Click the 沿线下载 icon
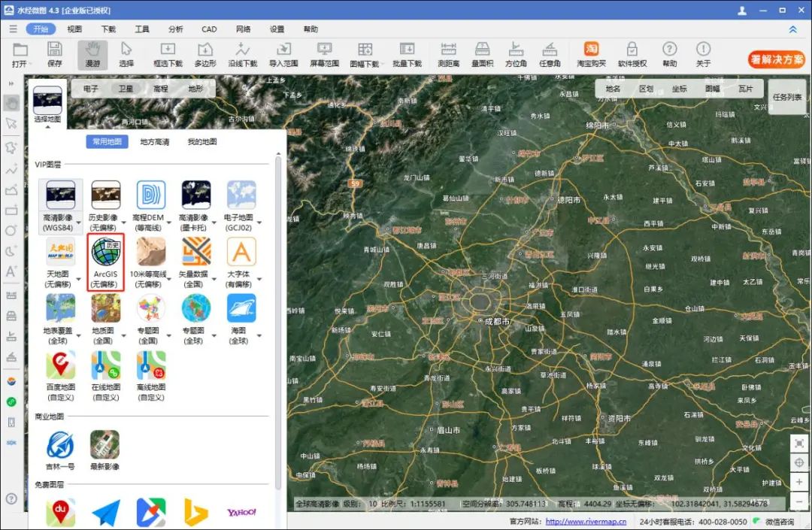 click(242, 55)
